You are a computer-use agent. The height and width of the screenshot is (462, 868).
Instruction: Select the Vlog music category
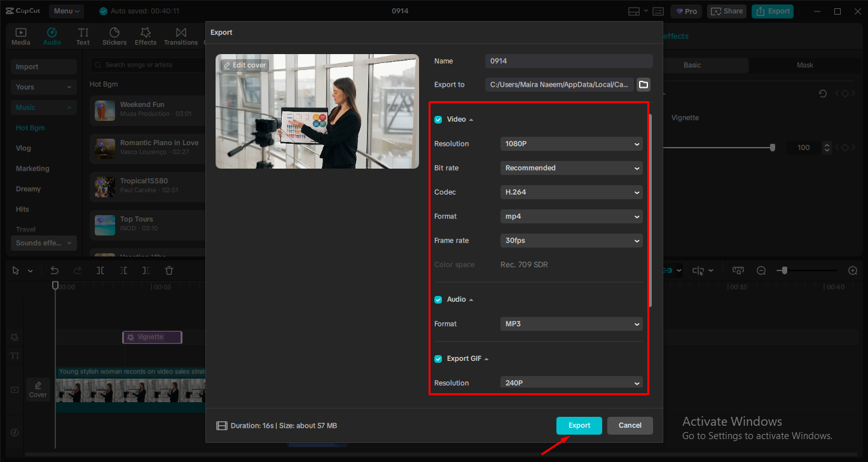tap(24, 148)
